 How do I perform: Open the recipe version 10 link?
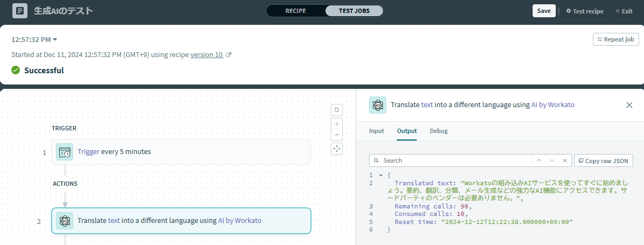point(207,55)
